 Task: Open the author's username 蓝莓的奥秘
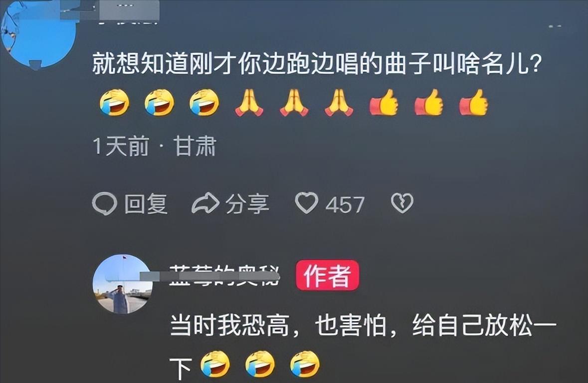(x=224, y=276)
